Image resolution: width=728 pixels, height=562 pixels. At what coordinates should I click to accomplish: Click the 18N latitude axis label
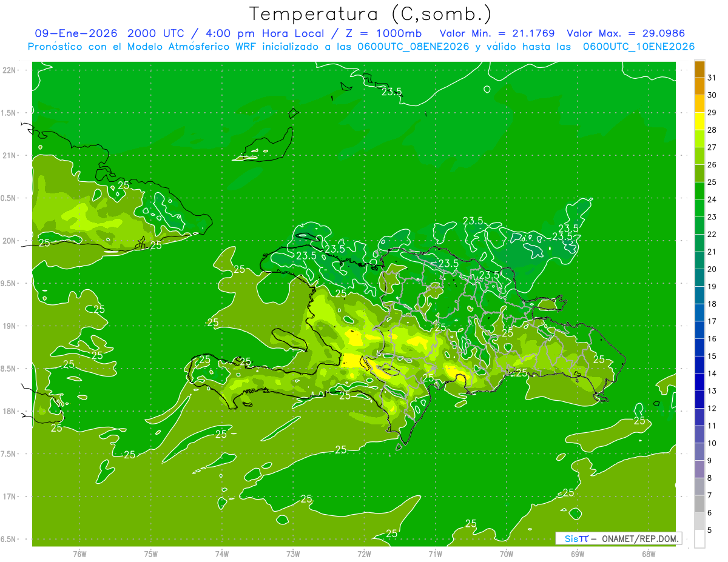point(9,411)
